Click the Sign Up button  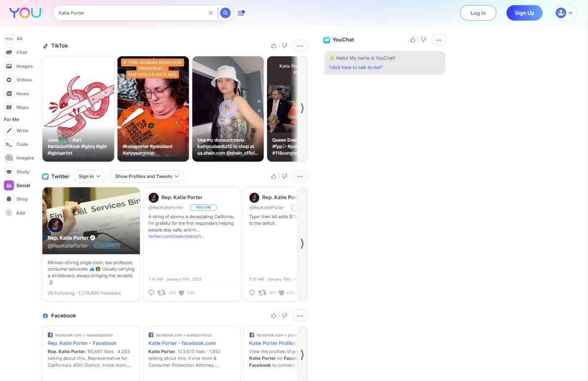coord(524,13)
